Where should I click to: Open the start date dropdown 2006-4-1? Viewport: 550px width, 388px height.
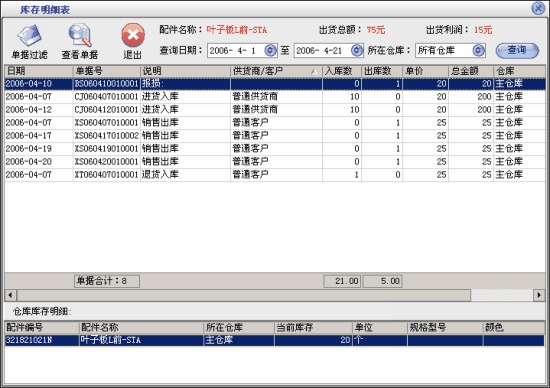click(x=270, y=51)
